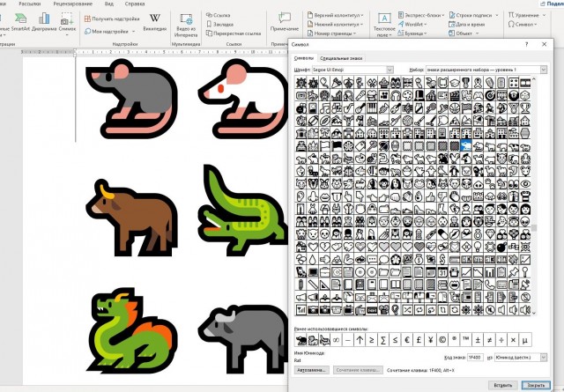Image resolution: width=564 pixels, height=392 pixels.
Task: Click symbol grid scrollbar up arrow
Action: coord(534,78)
